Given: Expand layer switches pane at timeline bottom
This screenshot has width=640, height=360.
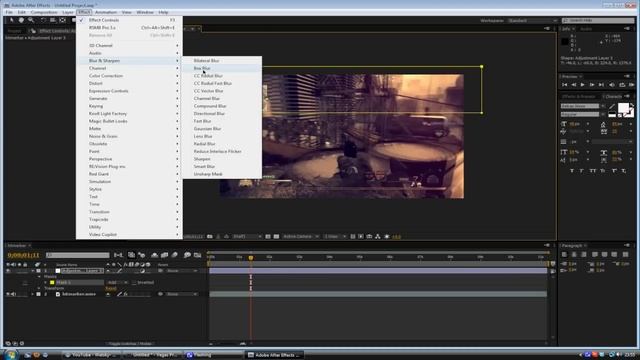Looking at the screenshot, I should point(8,344).
